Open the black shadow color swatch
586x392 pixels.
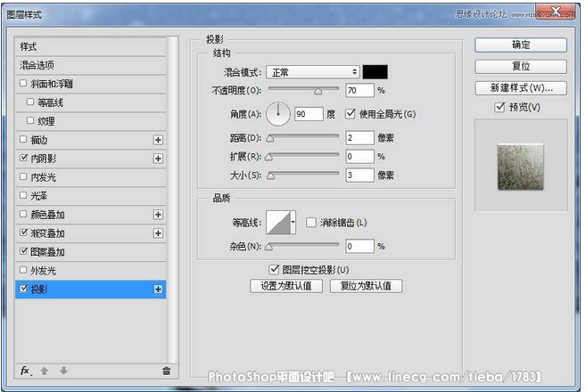(x=376, y=72)
